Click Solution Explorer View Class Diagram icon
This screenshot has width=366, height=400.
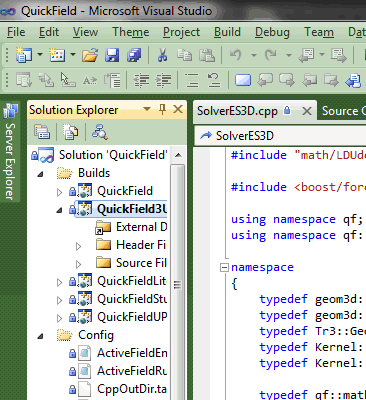[99, 132]
